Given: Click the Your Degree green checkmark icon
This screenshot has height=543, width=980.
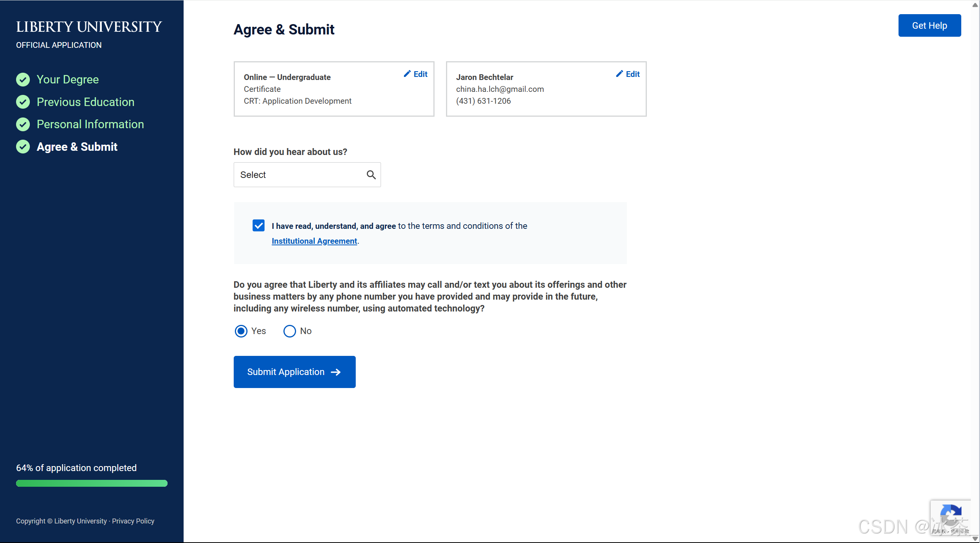Looking at the screenshot, I should click(x=23, y=80).
